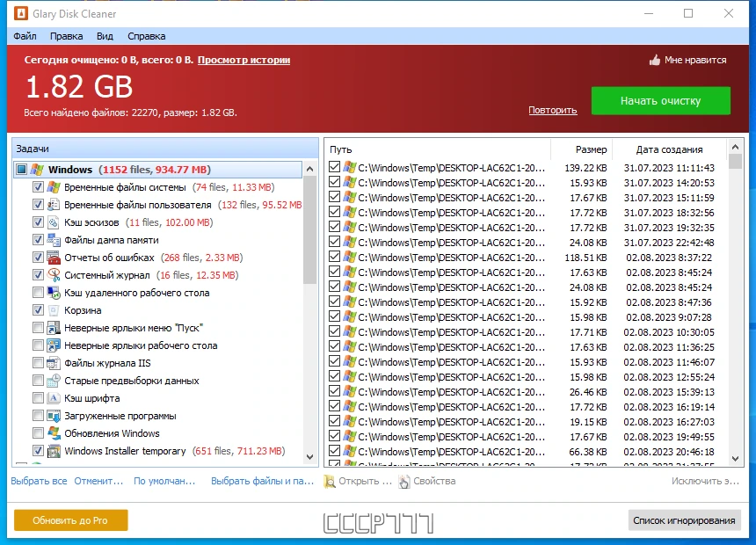Enable Файлы журнала IIS checkbox
Screen dimensions: 756x545
pyautogui.click(x=38, y=363)
